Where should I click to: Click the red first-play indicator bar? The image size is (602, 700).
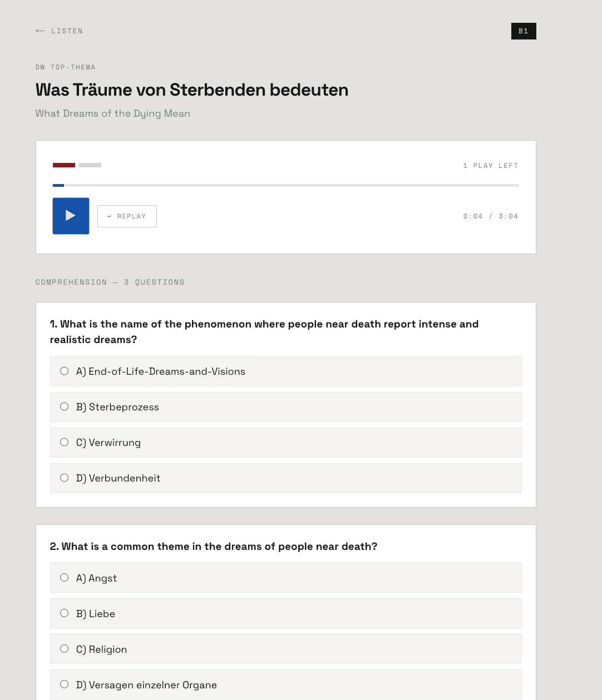coord(64,165)
